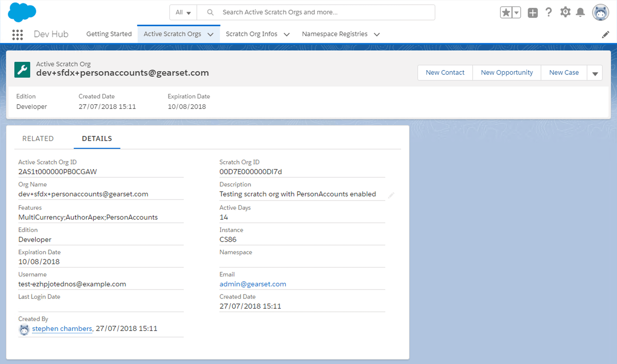Screen dimensions: 617x364
Task: Expand the Scratch Org Infos tab chevron
Action: click(x=287, y=34)
